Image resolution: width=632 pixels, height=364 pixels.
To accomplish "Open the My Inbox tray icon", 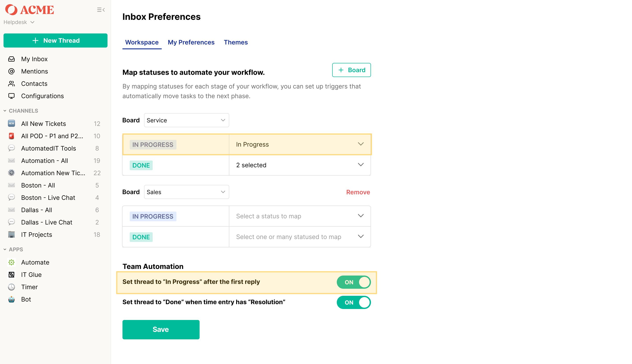I will pyautogui.click(x=11, y=59).
